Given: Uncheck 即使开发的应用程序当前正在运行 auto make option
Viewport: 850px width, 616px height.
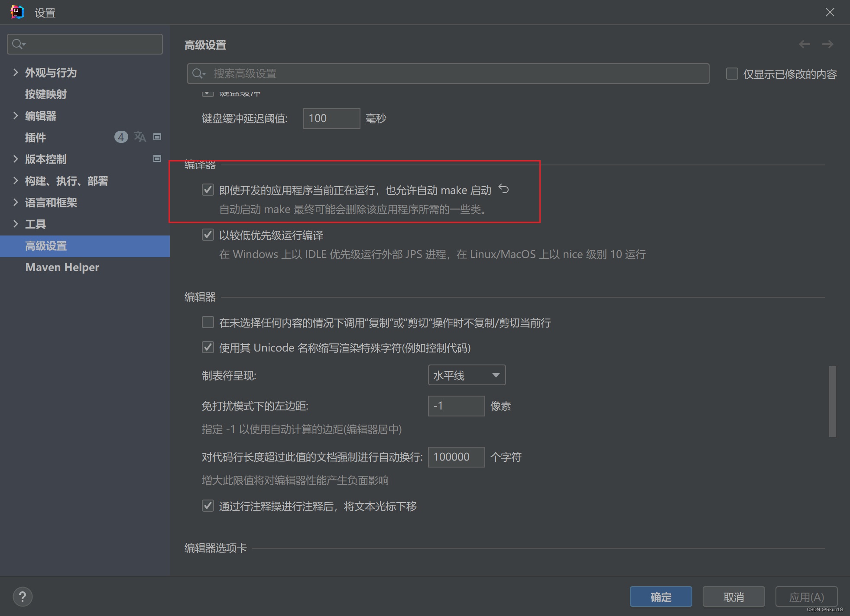Looking at the screenshot, I should click(x=208, y=190).
